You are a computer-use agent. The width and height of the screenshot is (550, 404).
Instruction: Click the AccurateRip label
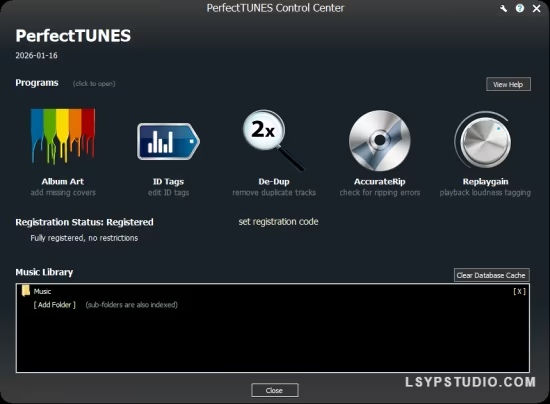[x=380, y=181]
